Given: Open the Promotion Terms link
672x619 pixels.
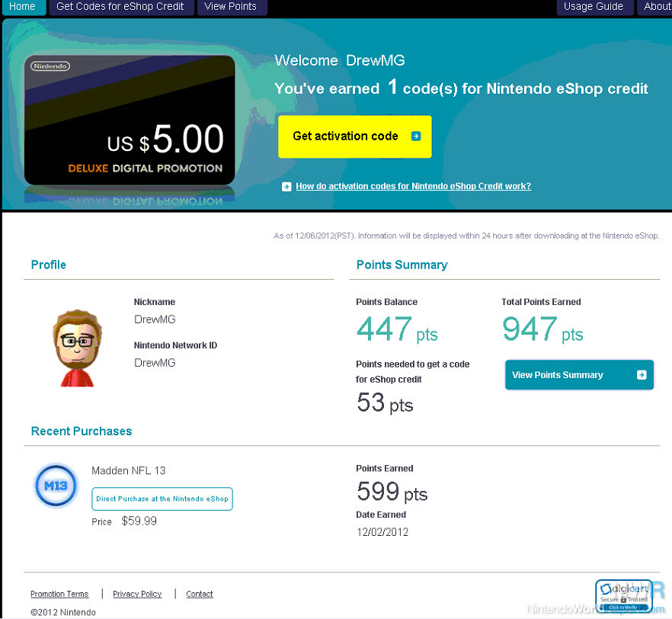Looking at the screenshot, I should [59, 594].
